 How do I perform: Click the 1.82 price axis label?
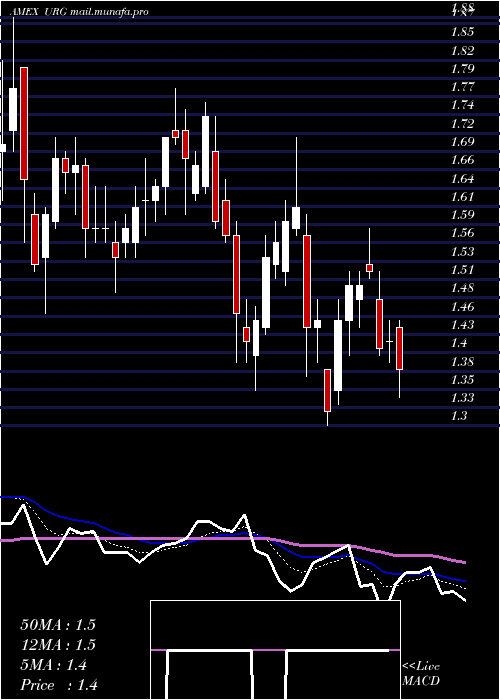coord(462,50)
